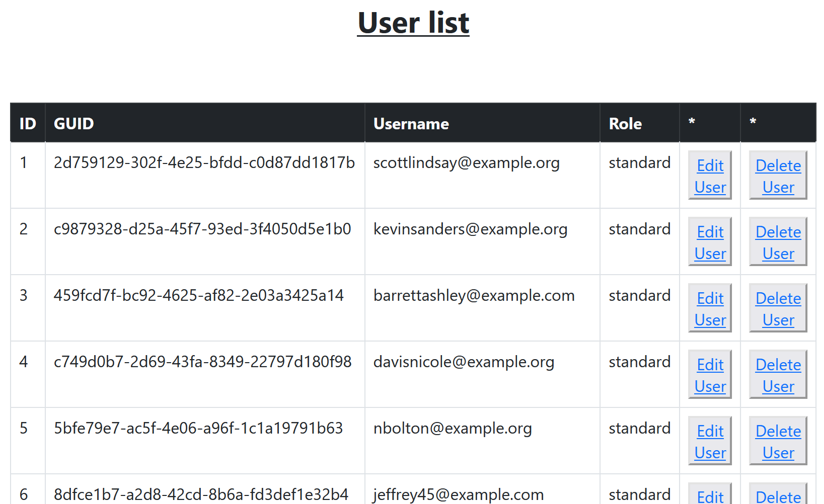Image resolution: width=824 pixels, height=504 pixels.
Task: Click the Role column header
Action: pos(625,123)
